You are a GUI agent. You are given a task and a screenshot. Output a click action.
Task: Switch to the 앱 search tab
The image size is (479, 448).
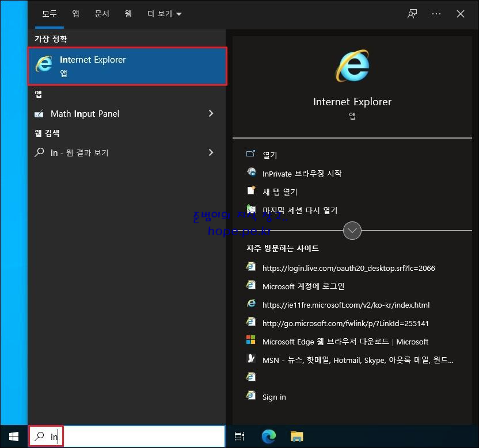pyautogui.click(x=75, y=14)
